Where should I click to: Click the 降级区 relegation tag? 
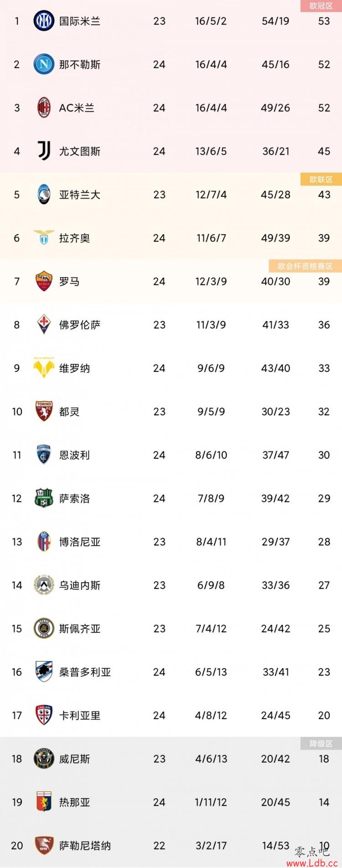(321, 743)
